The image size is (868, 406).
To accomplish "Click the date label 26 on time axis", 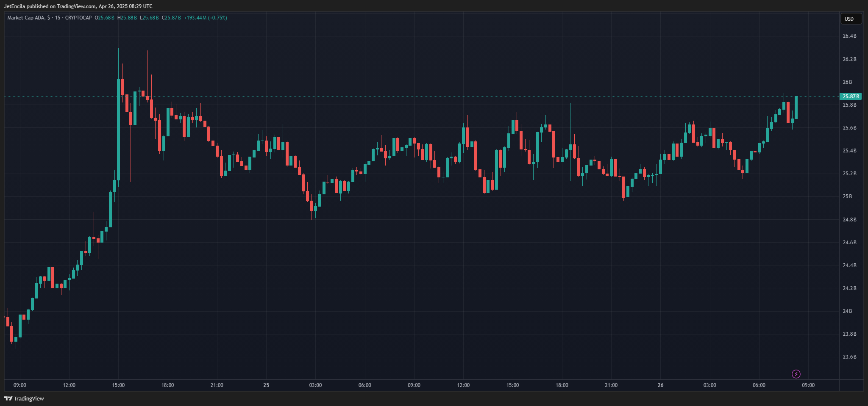I will 660,385.
